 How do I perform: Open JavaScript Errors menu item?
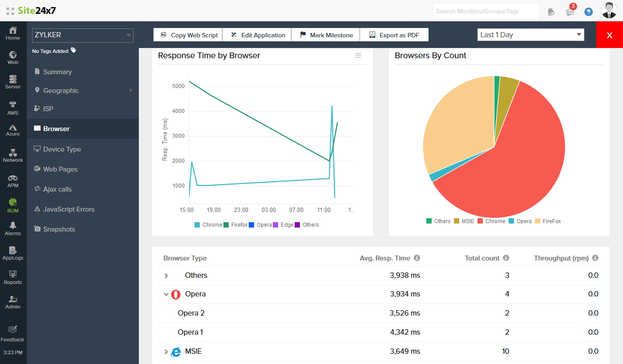pos(69,209)
